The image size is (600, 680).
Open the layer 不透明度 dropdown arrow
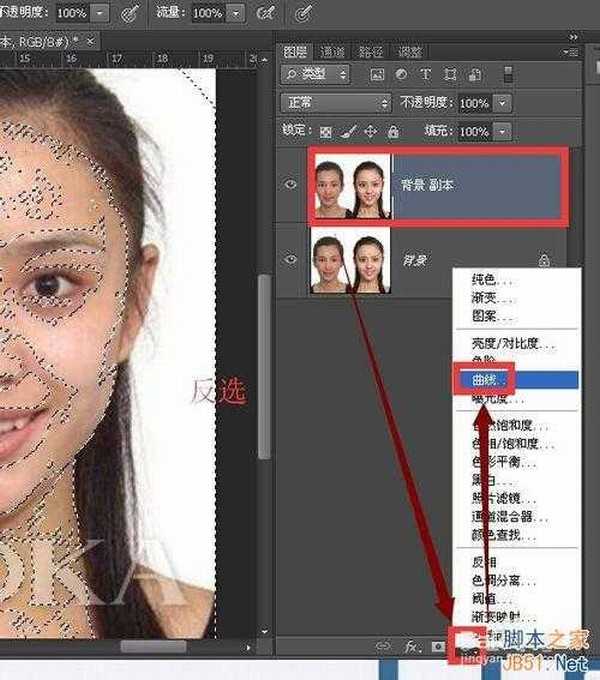501,103
